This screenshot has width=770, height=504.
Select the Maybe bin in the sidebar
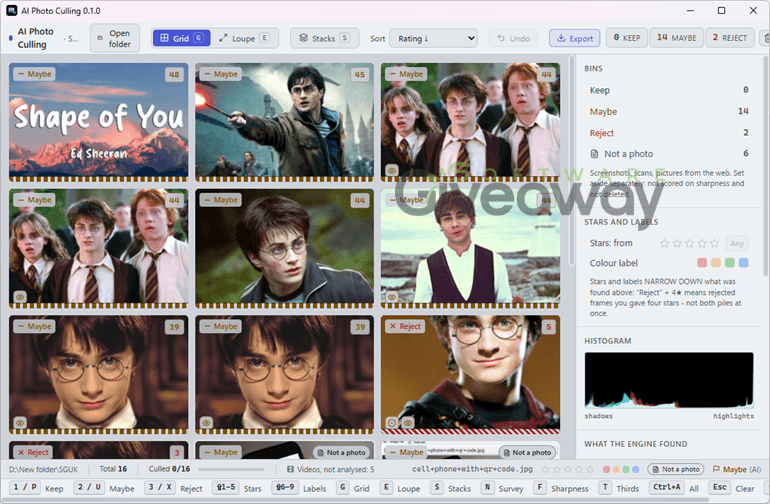tap(669, 112)
